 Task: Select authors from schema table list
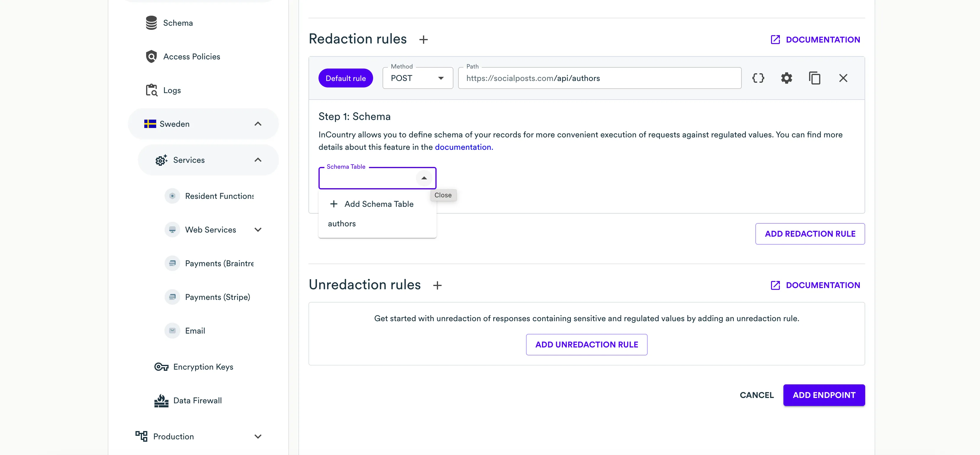pos(342,223)
